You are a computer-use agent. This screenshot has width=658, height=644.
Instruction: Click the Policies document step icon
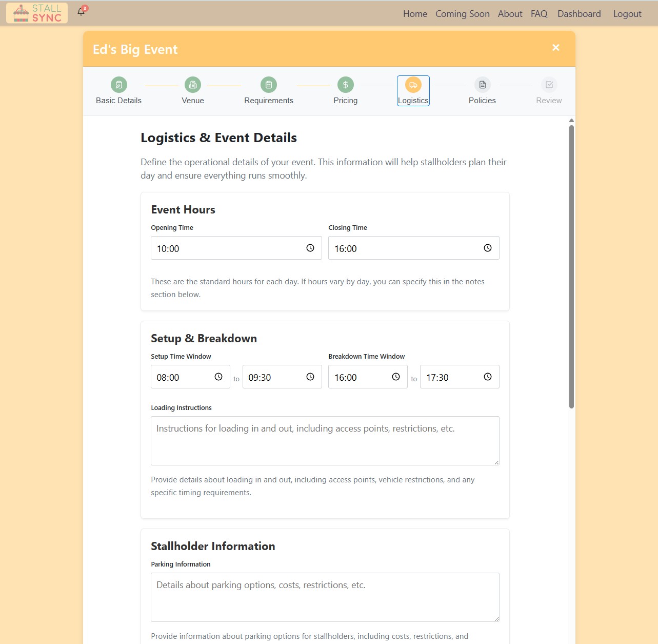[x=482, y=85]
